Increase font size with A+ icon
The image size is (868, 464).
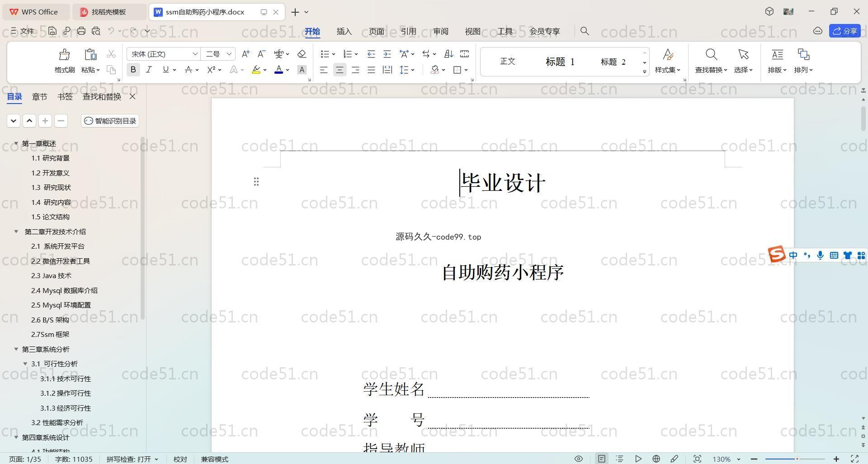point(245,54)
